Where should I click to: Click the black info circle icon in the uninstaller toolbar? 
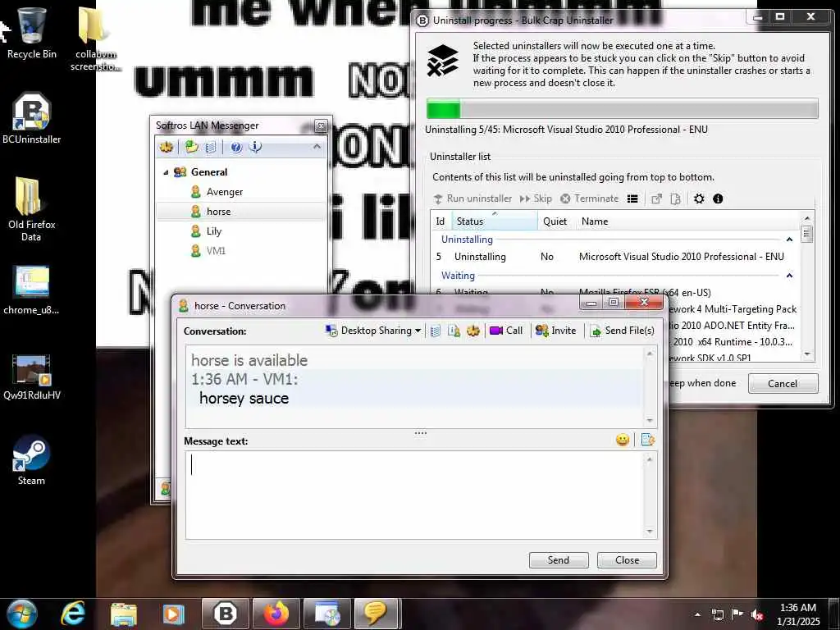click(x=718, y=199)
